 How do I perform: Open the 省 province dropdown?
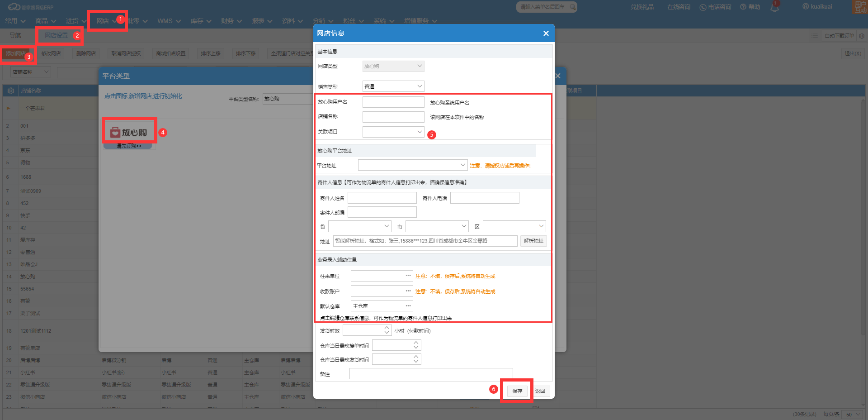[x=359, y=226]
